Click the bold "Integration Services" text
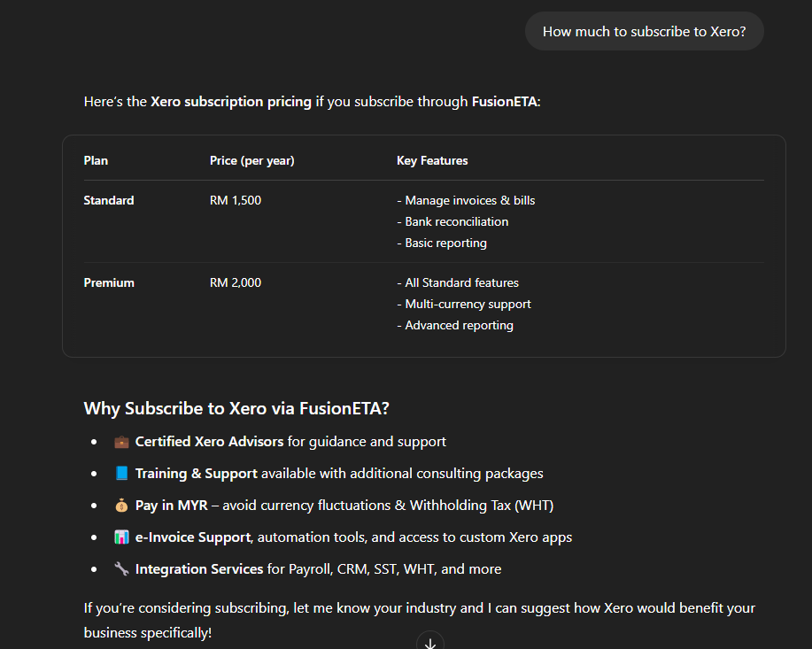The height and width of the screenshot is (649, 812). coord(199,569)
